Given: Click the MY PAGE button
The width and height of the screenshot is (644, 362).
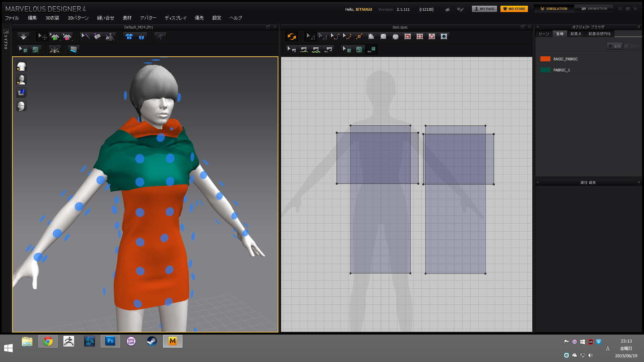Looking at the screenshot, I should point(484,9).
